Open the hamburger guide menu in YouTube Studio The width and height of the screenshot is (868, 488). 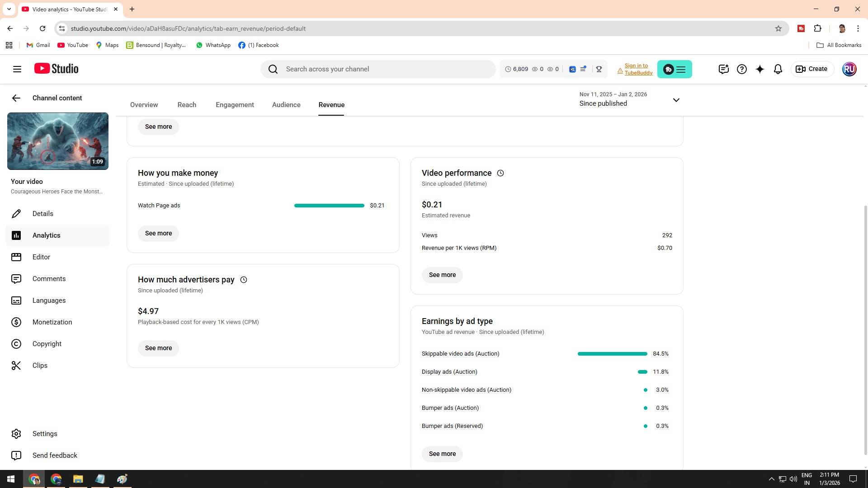pos(17,69)
